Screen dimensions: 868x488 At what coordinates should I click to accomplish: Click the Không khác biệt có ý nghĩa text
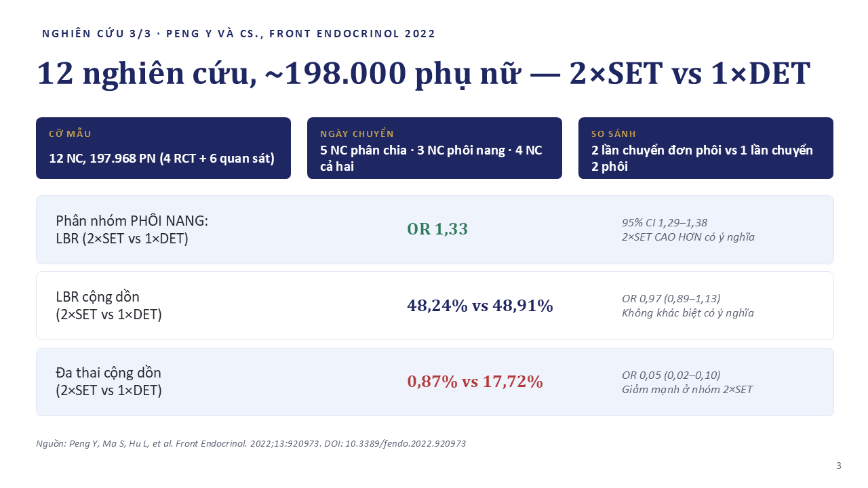688,313
